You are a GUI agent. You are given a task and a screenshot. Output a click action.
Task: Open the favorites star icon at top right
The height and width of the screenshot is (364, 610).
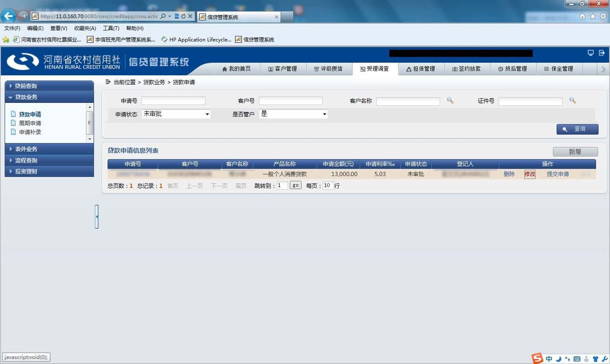point(593,17)
